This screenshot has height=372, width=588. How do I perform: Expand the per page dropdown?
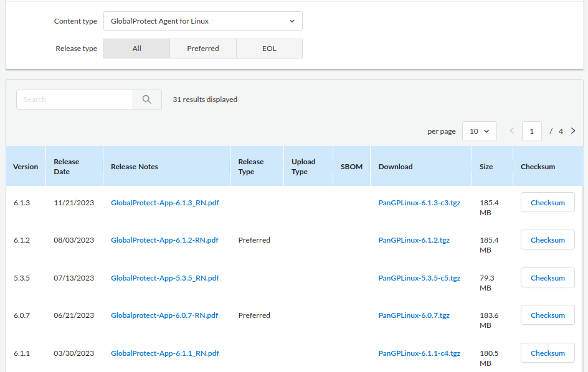tap(479, 131)
